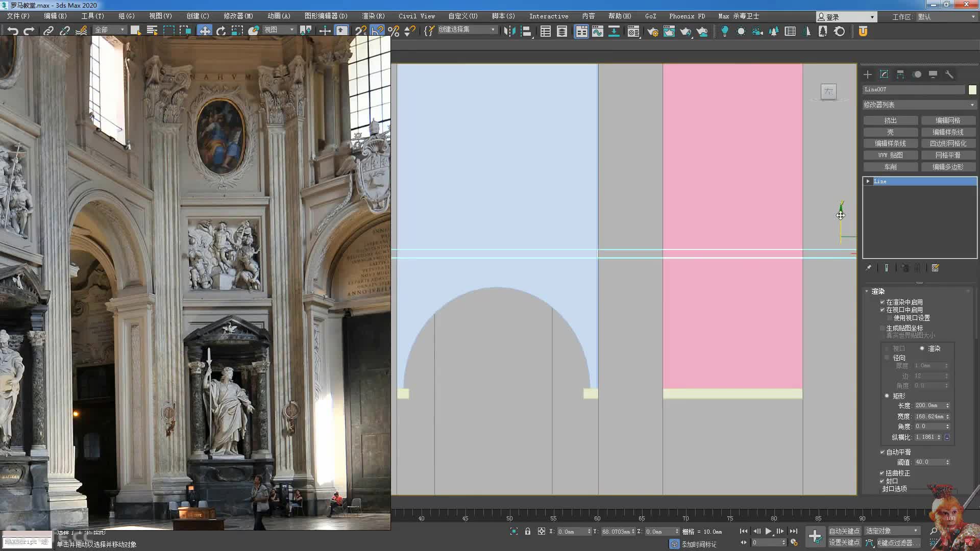Image resolution: width=980 pixels, height=551 pixels.
Task: Expand the Line entry in modifier stack
Action: tap(868, 181)
